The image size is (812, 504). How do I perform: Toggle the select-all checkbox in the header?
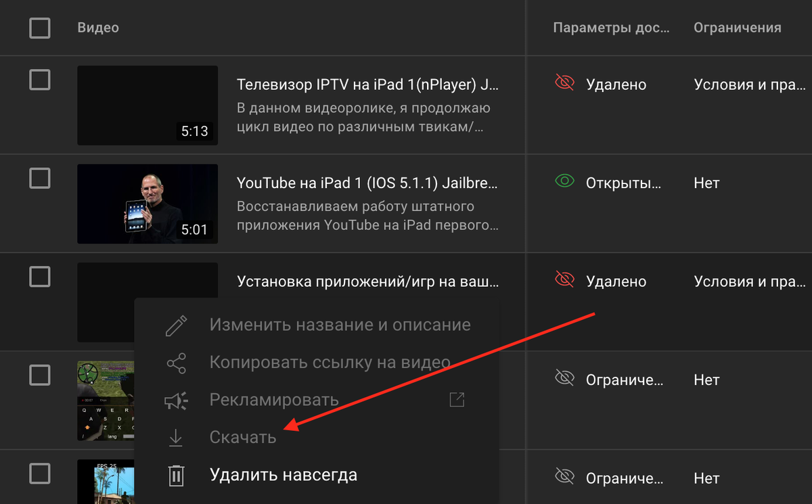click(40, 28)
